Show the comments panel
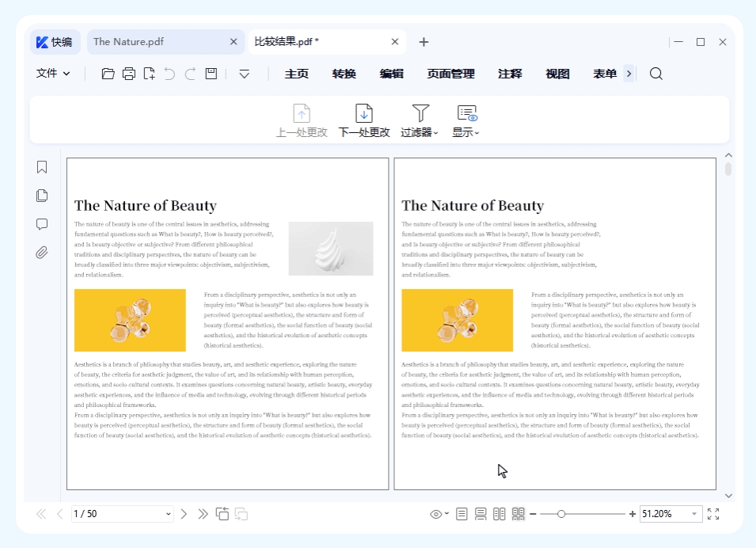Image resolution: width=756 pixels, height=548 pixels. click(42, 224)
